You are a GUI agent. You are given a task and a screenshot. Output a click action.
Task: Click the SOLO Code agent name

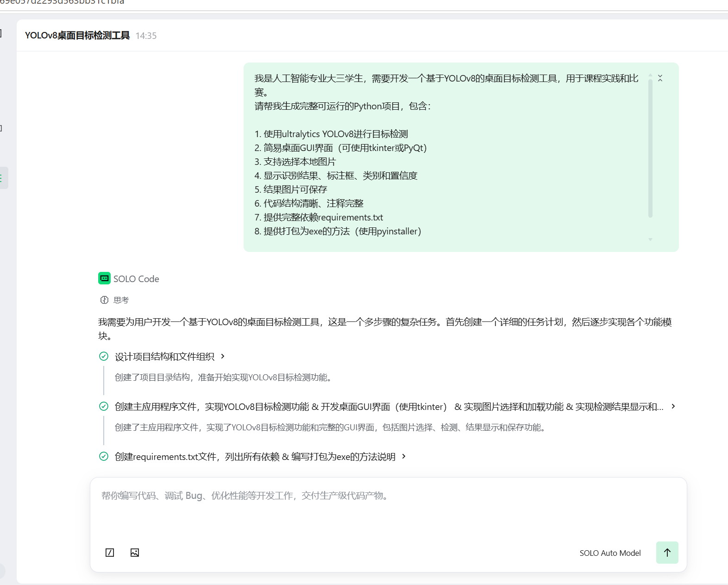(x=136, y=279)
